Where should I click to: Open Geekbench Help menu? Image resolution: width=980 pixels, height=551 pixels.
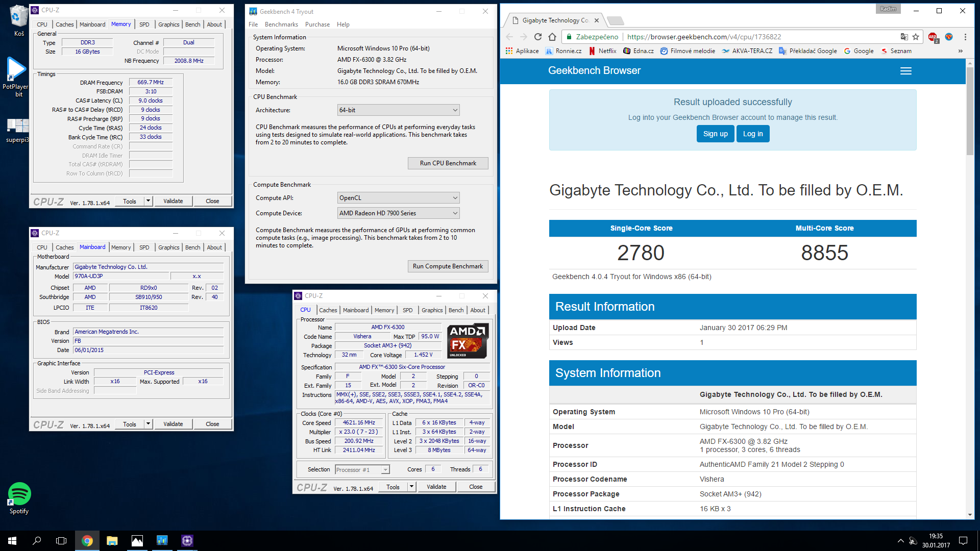[343, 24]
